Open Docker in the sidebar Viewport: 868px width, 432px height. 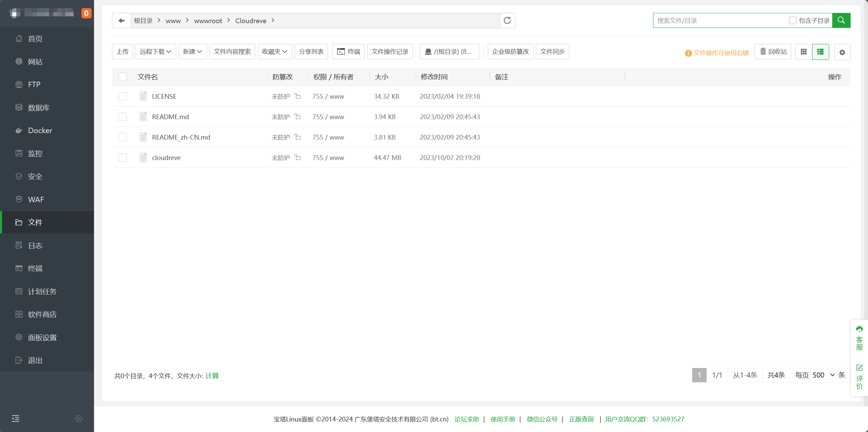click(x=40, y=130)
